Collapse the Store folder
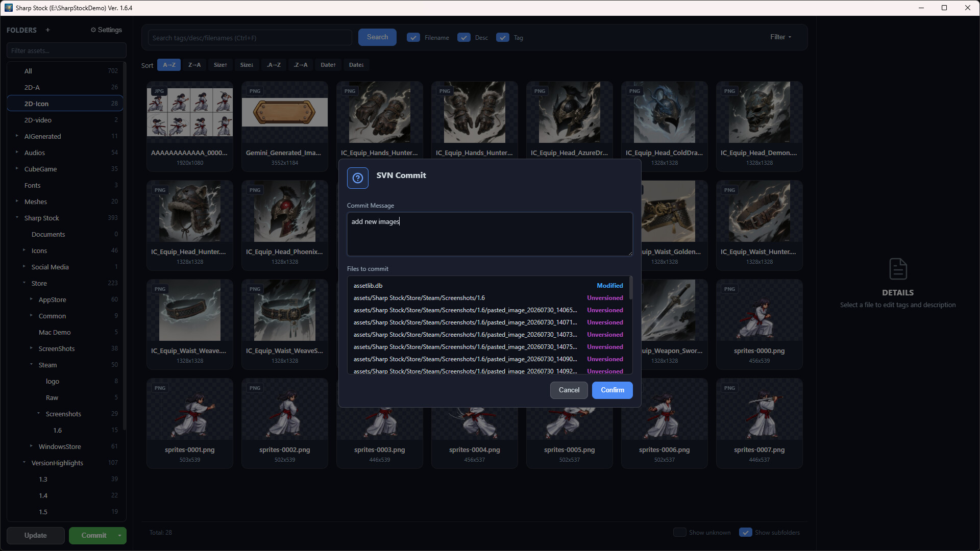Viewport: 980px width, 551px height. pyautogui.click(x=24, y=283)
